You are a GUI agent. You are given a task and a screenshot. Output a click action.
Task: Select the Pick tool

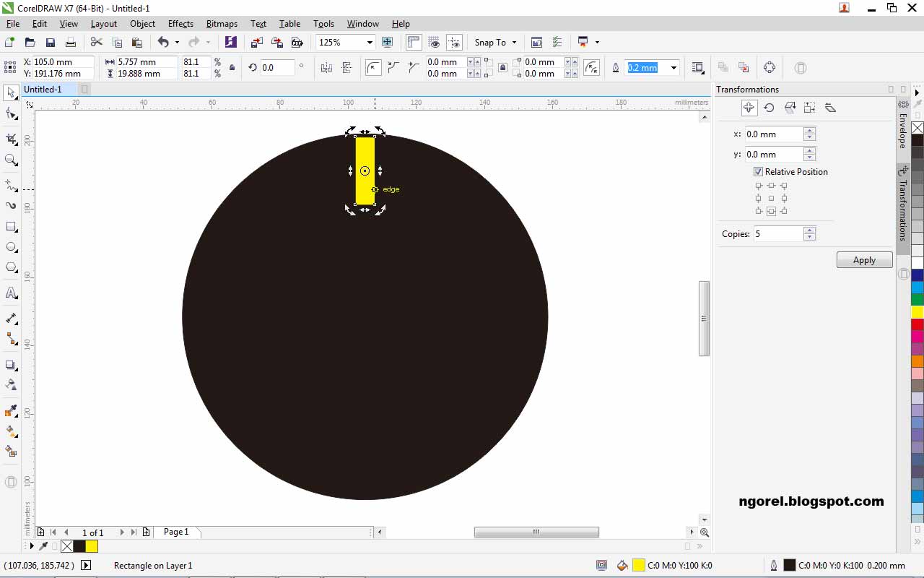tap(10, 92)
